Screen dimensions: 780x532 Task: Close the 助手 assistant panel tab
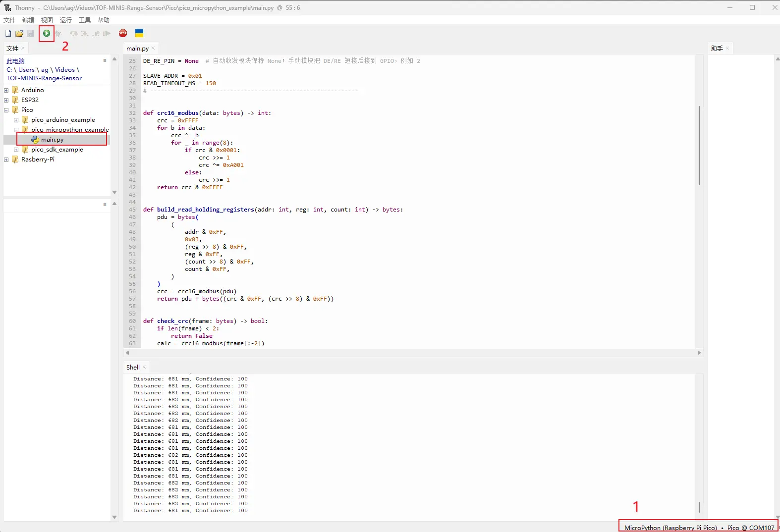tap(727, 48)
